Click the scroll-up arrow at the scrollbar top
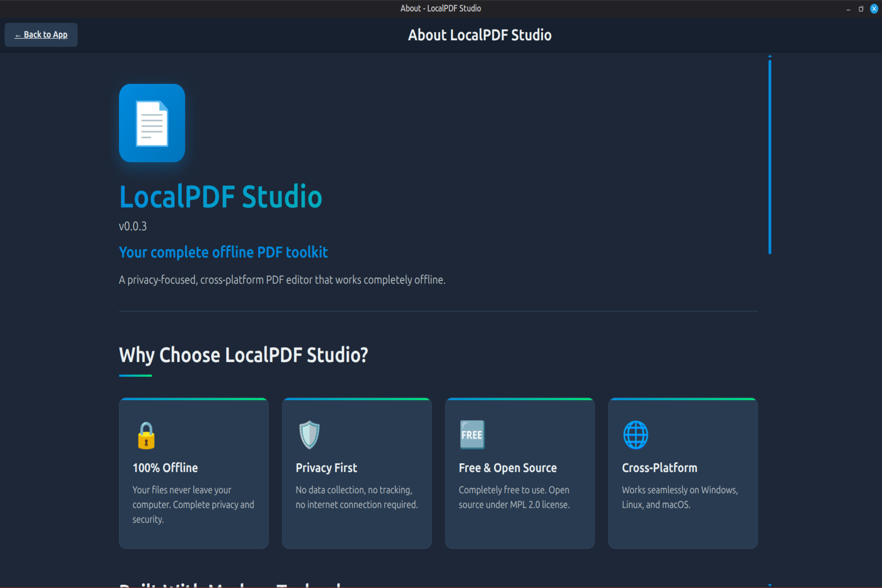 tap(770, 56)
